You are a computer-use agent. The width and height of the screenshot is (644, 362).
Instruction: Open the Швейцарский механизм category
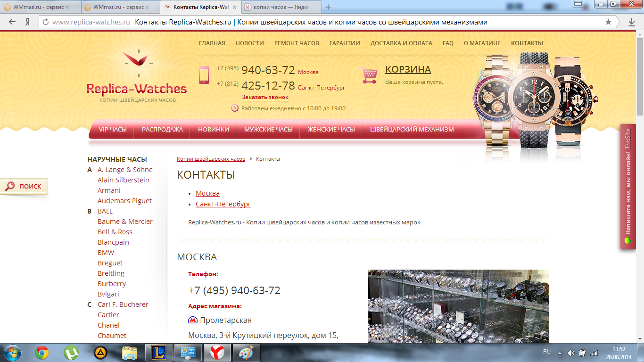pos(412,129)
